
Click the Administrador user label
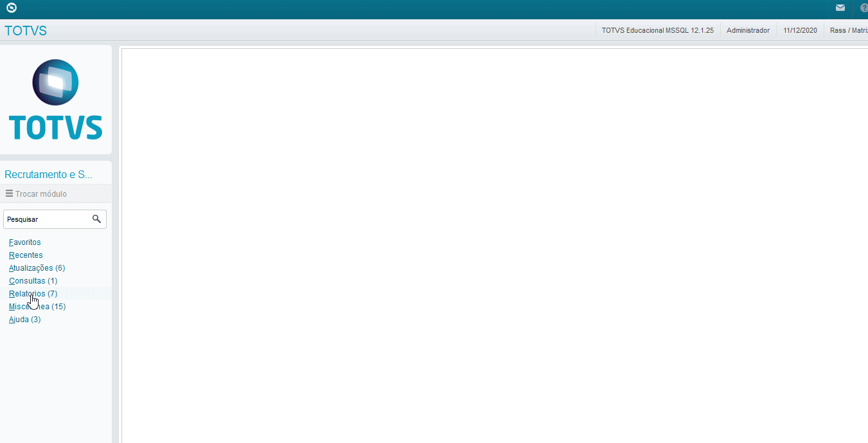[x=748, y=30]
